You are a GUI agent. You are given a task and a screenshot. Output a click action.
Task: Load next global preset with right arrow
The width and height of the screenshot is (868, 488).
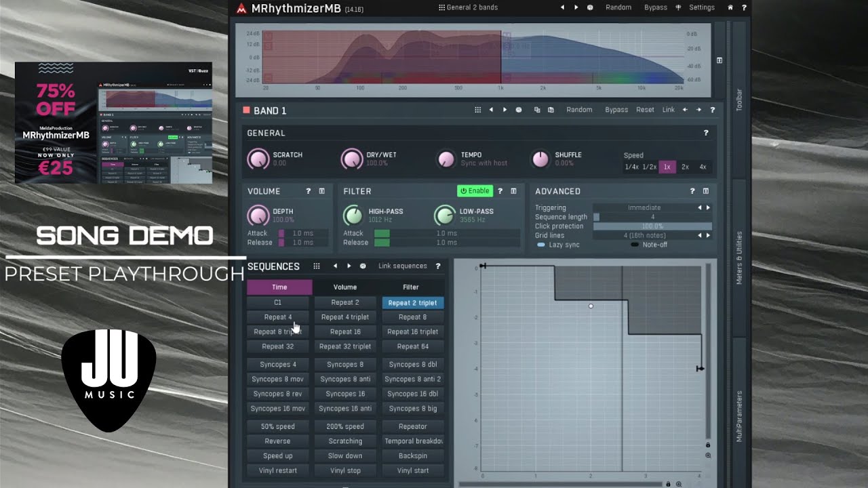[x=576, y=7]
